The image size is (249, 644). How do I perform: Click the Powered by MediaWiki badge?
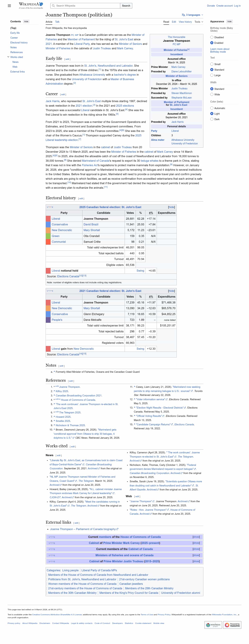tap(232, 625)
